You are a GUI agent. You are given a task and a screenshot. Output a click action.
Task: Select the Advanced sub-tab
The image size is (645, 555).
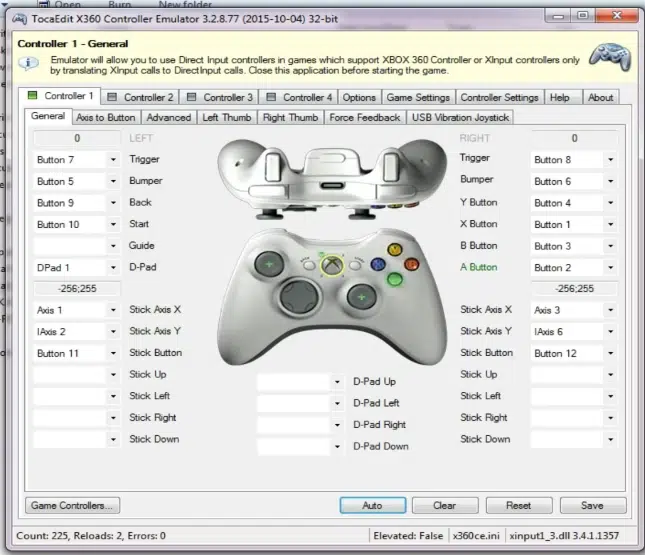169,118
